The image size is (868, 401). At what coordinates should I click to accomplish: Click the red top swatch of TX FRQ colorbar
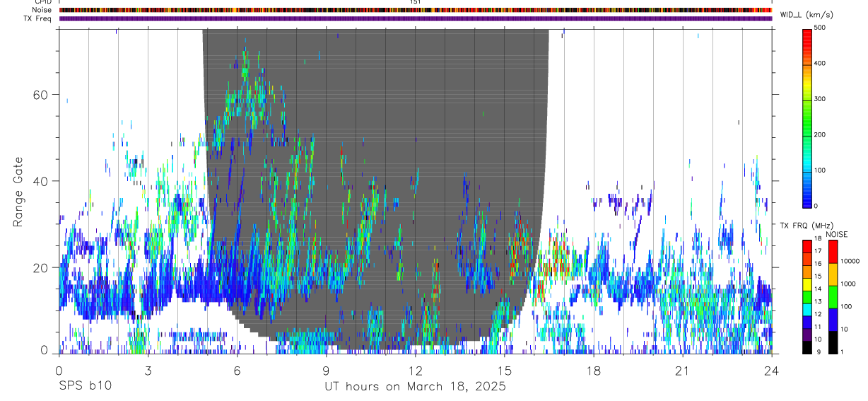point(807,247)
